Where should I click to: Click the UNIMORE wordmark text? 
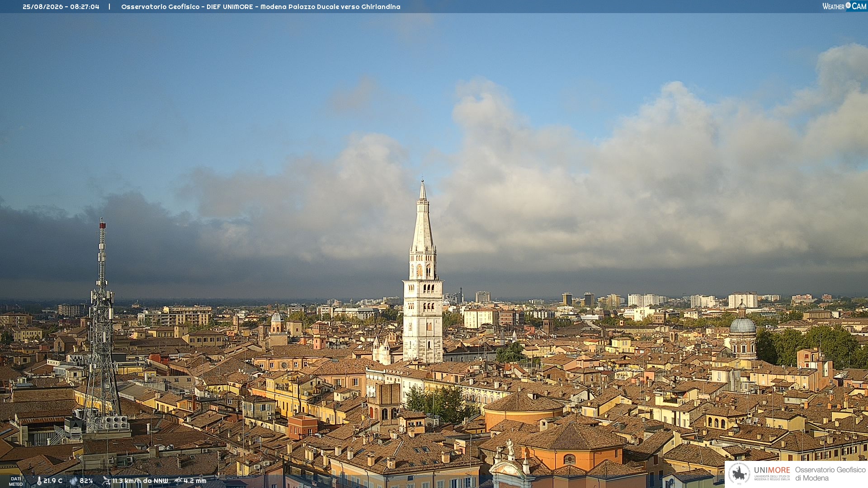pyautogui.click(x=772, y=470)
